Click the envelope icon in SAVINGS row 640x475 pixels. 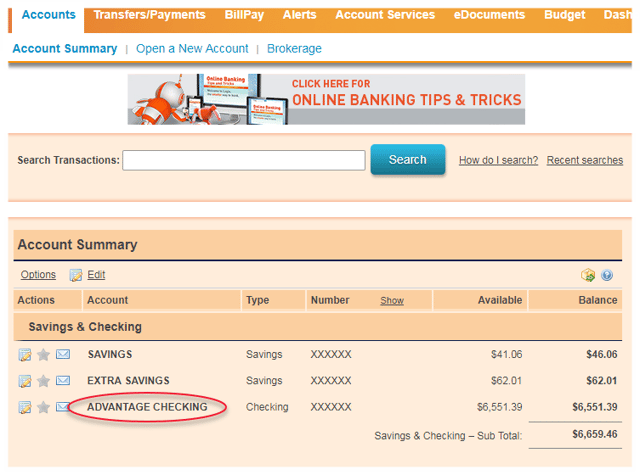click(62, 354)
